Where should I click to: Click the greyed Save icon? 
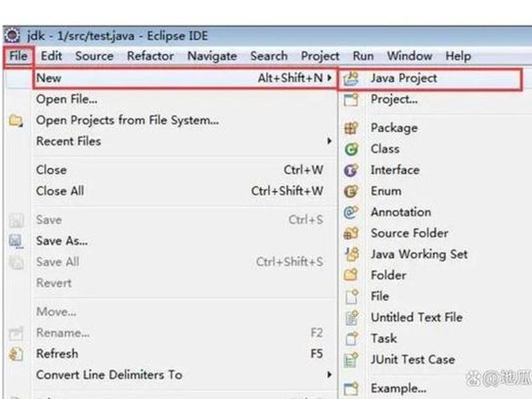pyautogui.click(x=16, y=220)
